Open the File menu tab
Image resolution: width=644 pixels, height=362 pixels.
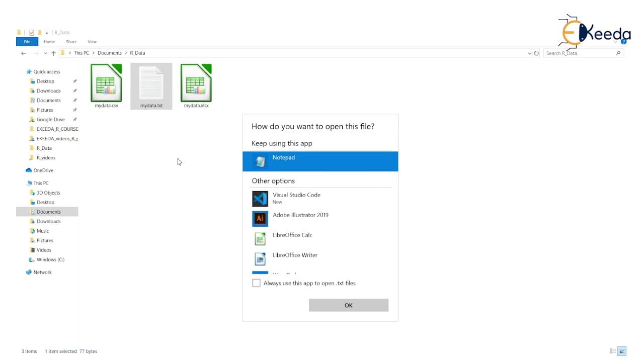pos(27,42)
